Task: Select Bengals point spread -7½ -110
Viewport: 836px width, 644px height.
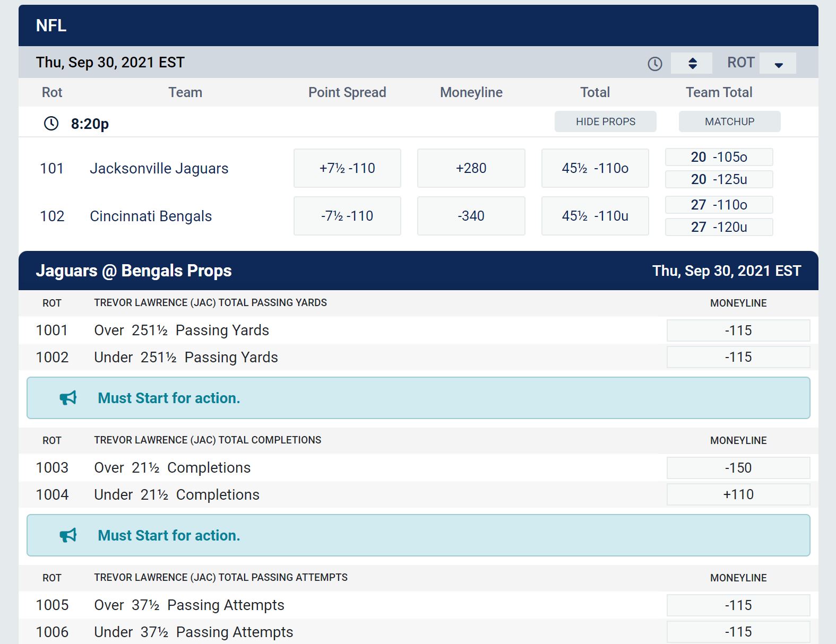Action: pos(347,216)
